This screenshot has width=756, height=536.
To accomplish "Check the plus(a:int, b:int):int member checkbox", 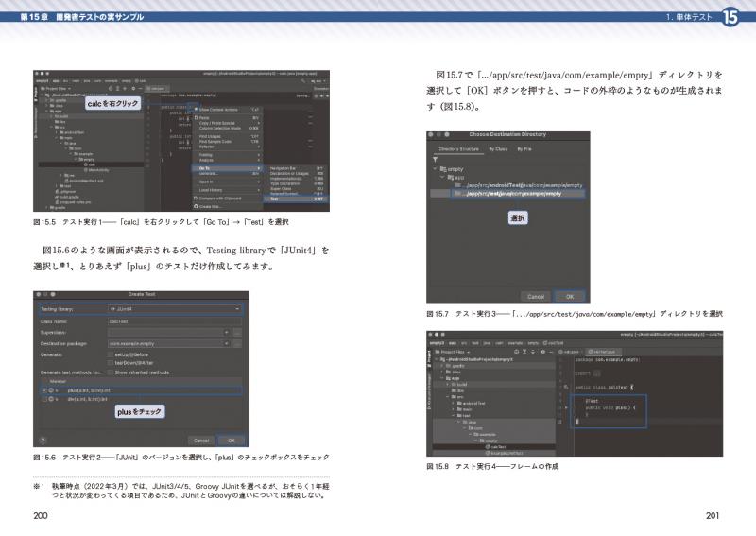I will coord(44,390).
